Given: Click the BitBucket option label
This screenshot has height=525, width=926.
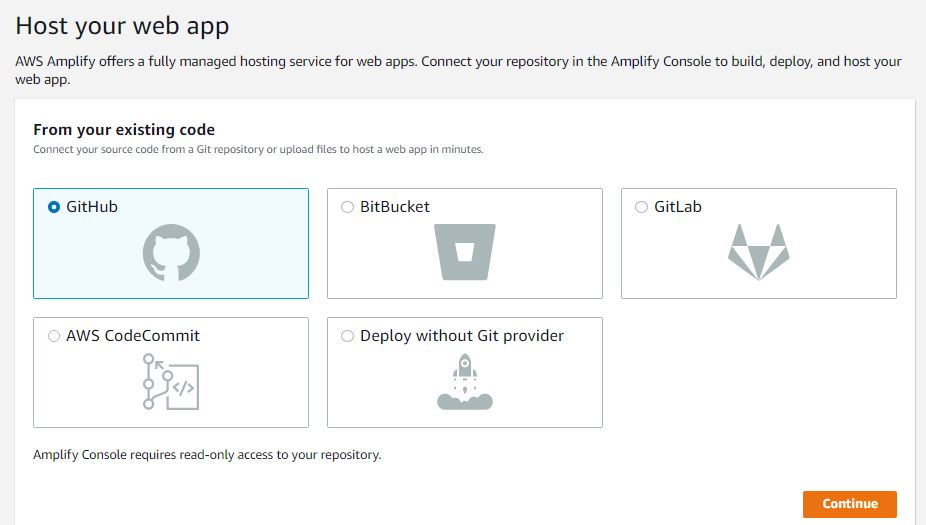Looking at the screenshot, I should tap(395, 207).
